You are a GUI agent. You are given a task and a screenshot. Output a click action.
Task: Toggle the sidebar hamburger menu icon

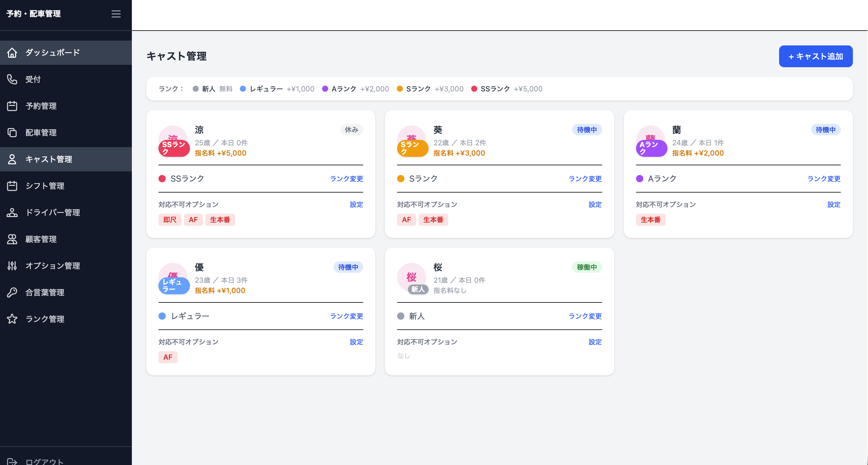pos(116,14)
